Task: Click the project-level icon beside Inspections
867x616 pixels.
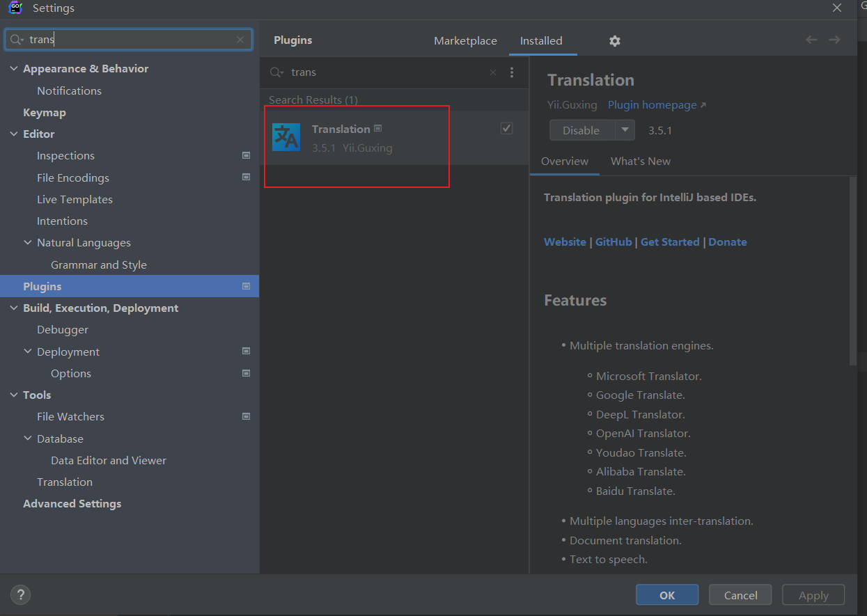Action: pos(246,155)
